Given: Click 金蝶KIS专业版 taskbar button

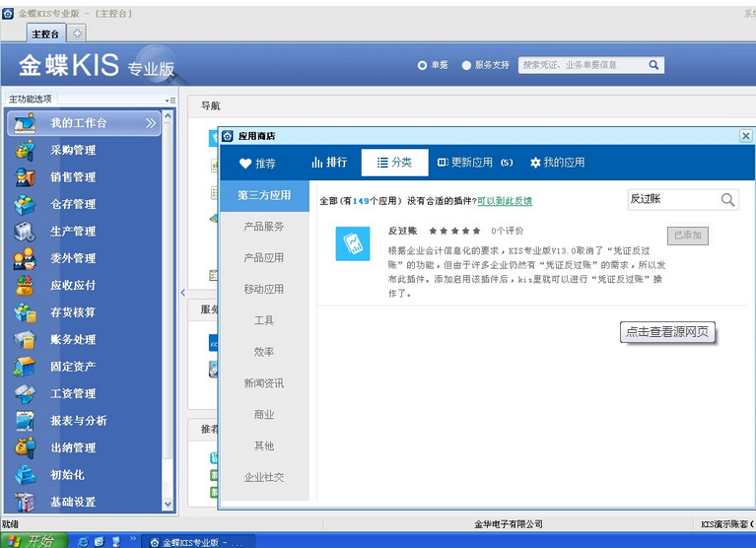Looking at the screenshot, I should [198, 543].
